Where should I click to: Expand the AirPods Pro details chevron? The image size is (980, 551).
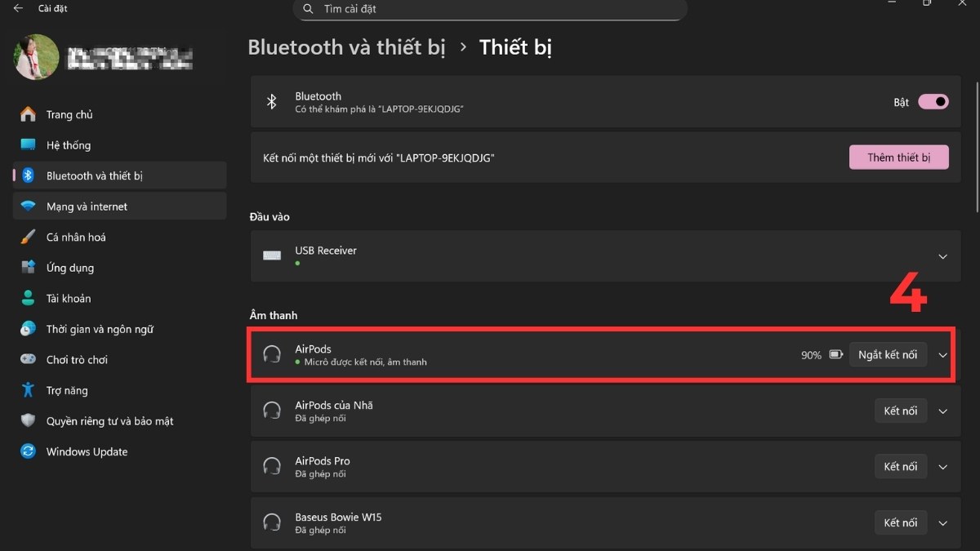coord(942,466)
